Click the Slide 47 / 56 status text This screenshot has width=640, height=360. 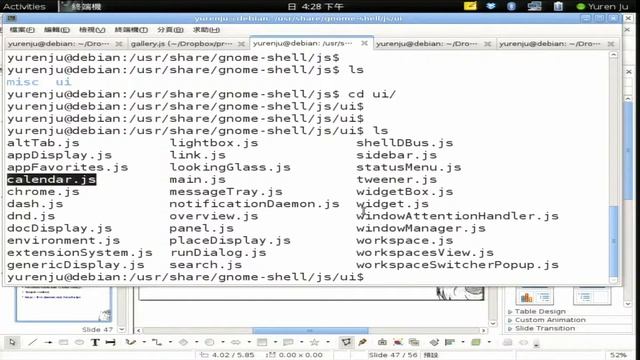coord(393,355)
